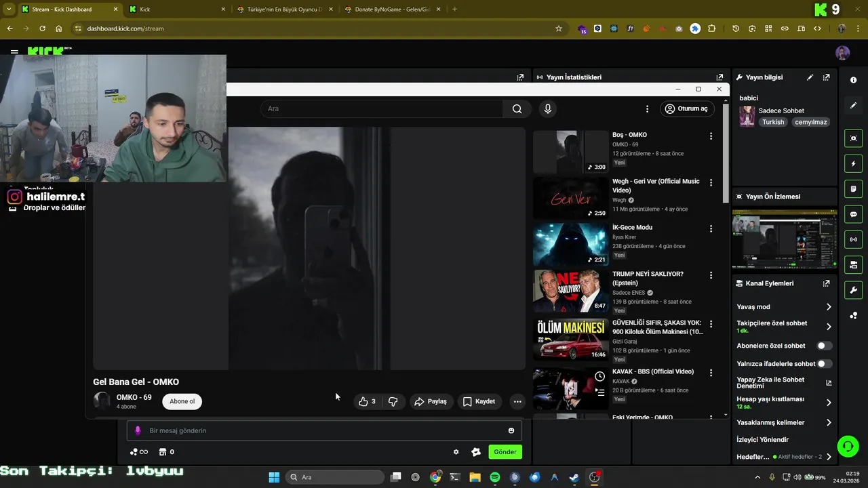Open File Explorer from the taskbar

click(475, 477)
